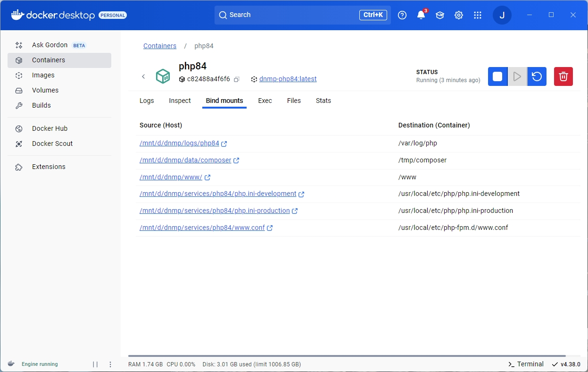Select the Bind mounts tab
588x372 pixels.
click(x=224, y=101)
